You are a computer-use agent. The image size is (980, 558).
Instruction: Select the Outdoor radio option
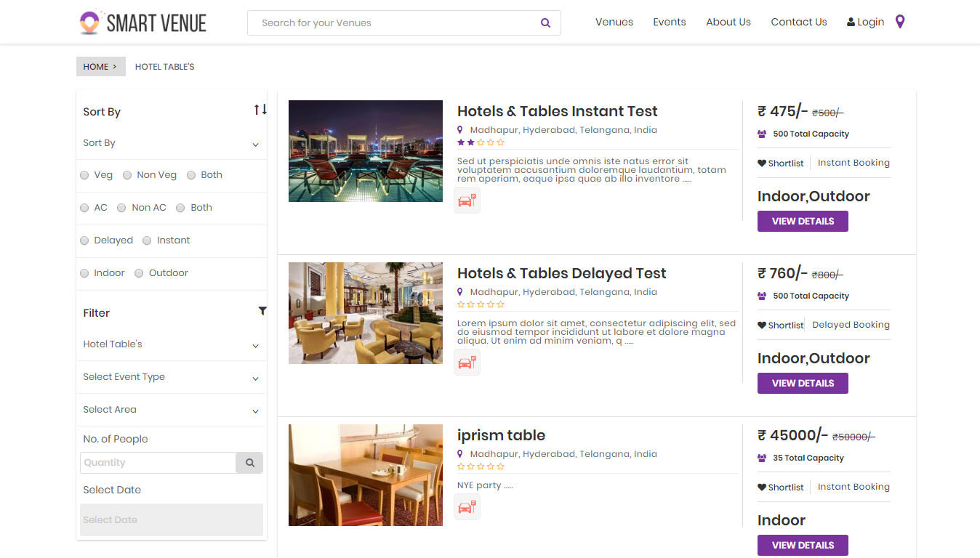pyautogui.click(x=139, y=273)
